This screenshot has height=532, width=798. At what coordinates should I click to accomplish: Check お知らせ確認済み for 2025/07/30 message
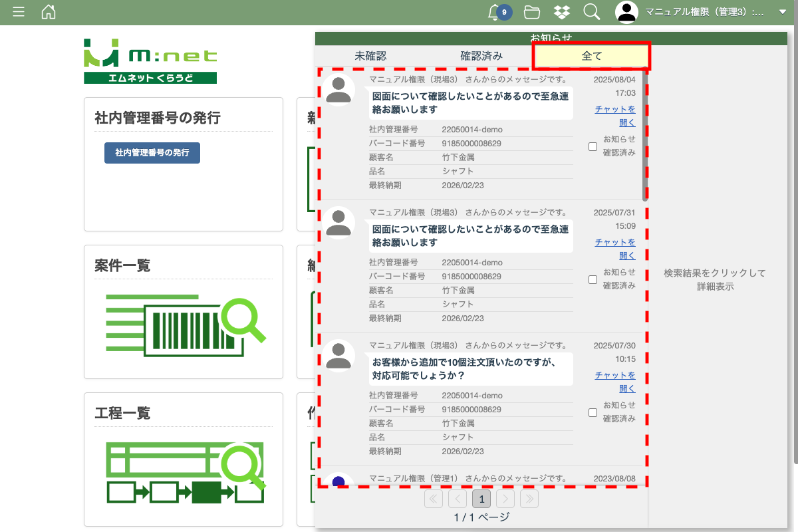593,413
